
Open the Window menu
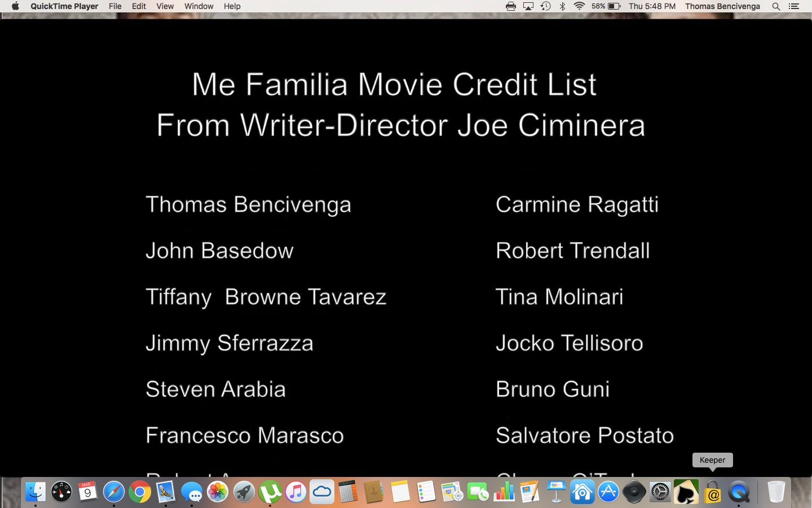pos(198,6)
